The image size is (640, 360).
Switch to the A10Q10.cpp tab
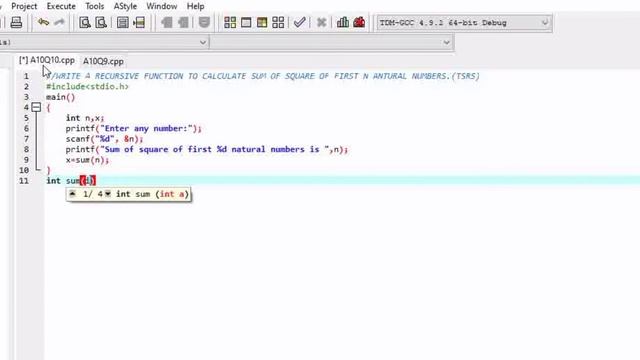tap(47, 60)
